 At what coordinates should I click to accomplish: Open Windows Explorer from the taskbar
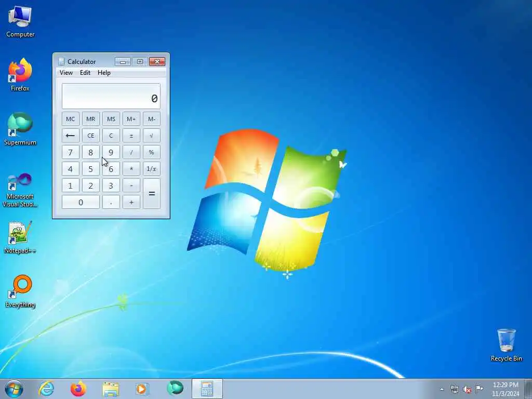(x=111, y=389)
